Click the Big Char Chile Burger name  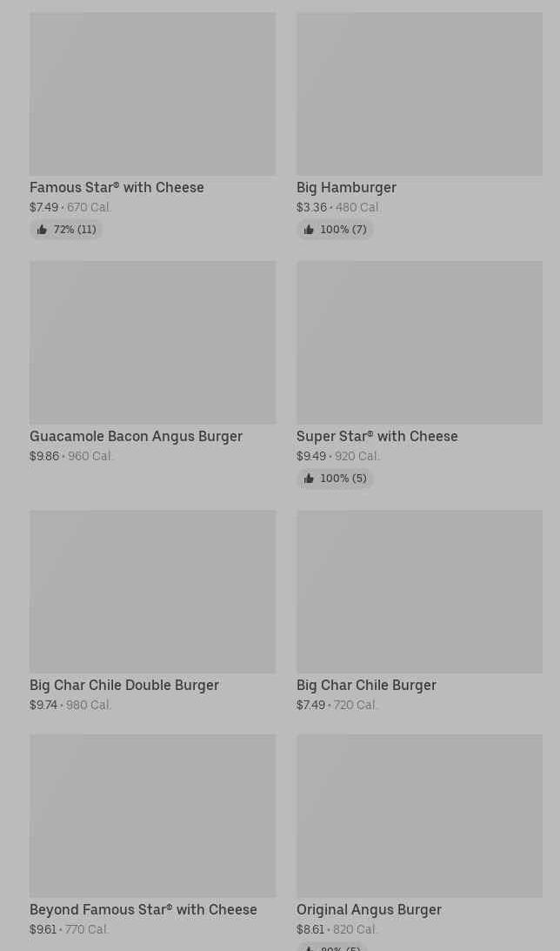coord(366,685)
